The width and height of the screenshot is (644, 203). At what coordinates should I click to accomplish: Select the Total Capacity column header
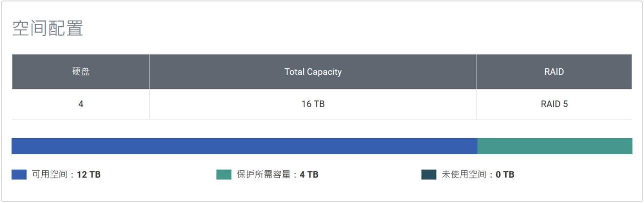click(313, 72)
